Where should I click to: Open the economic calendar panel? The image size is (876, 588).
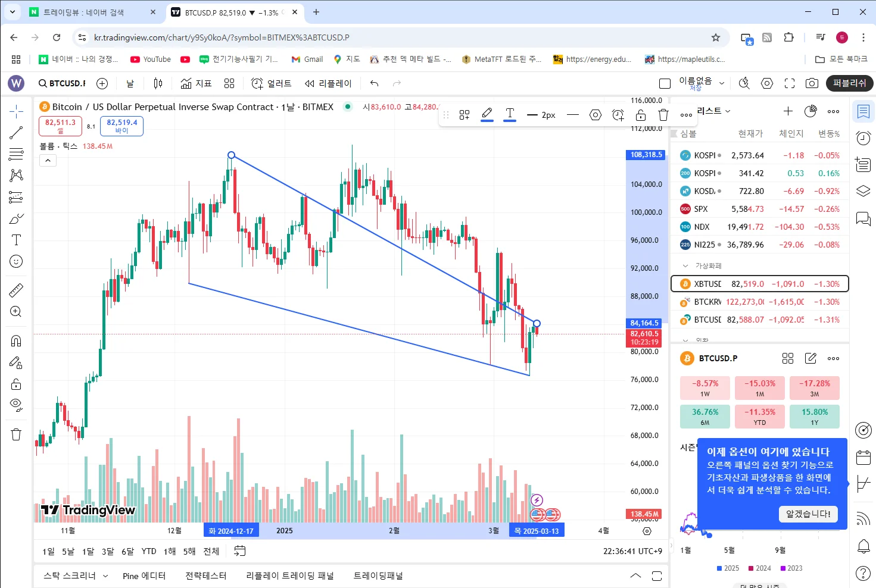point(863,458)
